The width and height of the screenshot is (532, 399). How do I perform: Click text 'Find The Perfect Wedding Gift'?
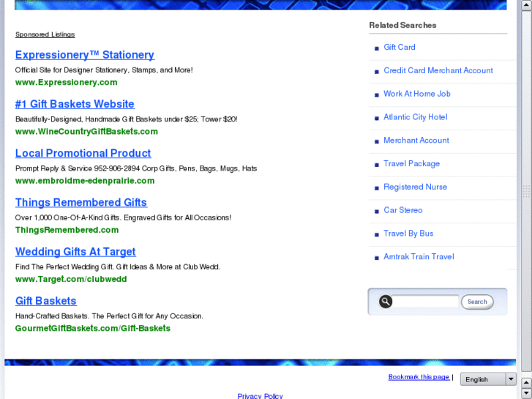[x=65, y=267]
